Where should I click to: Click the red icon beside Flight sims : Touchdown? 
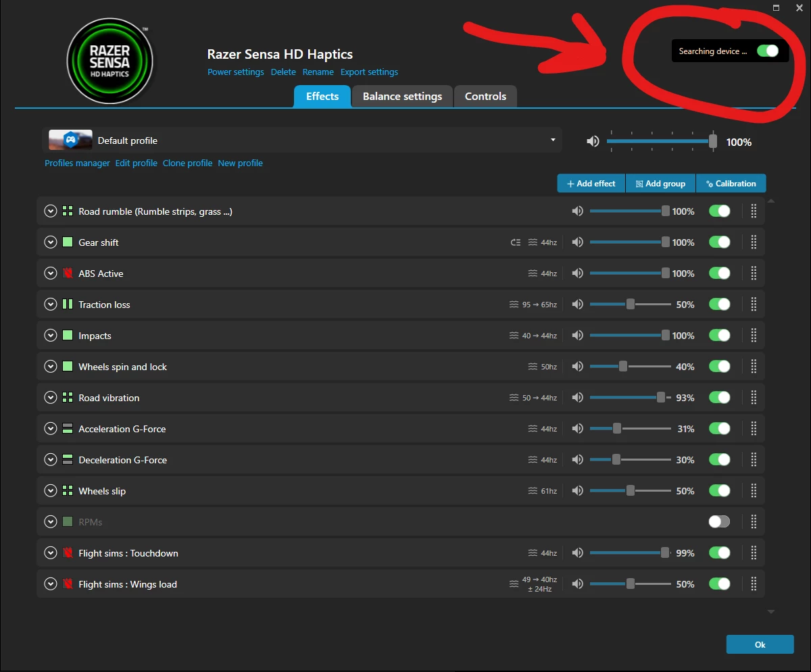pyautogui.click(x=68, y=553)
